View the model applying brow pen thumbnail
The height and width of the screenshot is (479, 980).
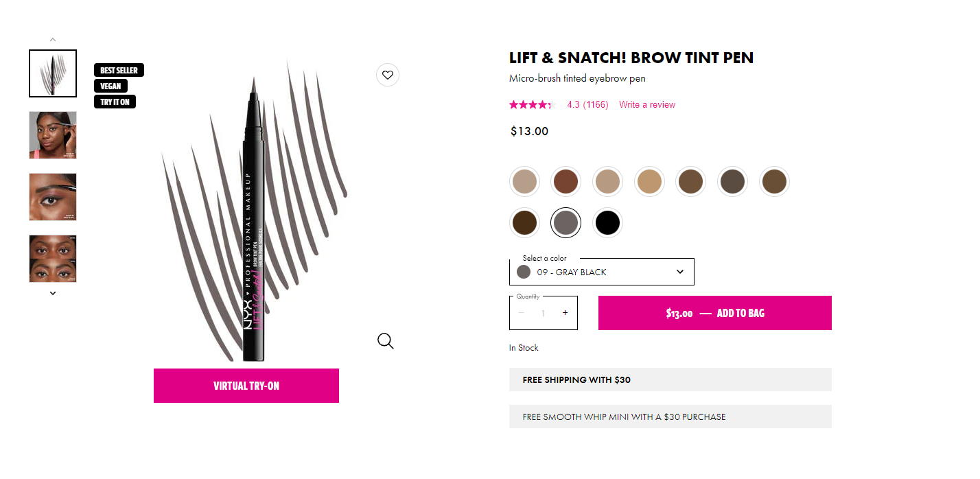click(x=53, y=135)
